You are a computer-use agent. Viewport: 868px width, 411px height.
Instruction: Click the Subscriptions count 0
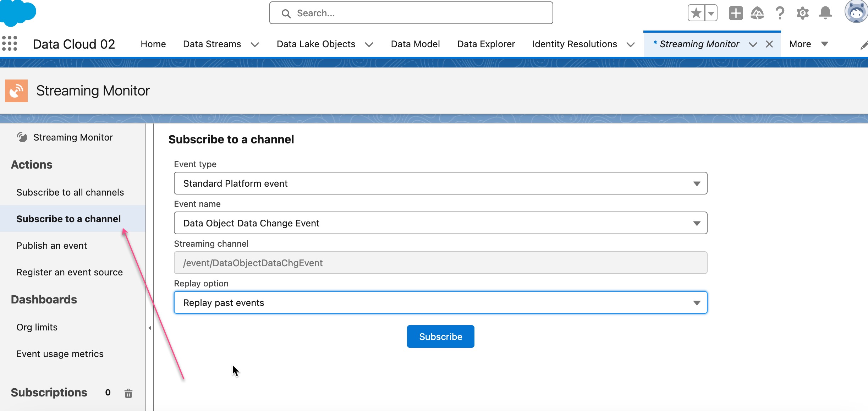(x=108, y=393)
